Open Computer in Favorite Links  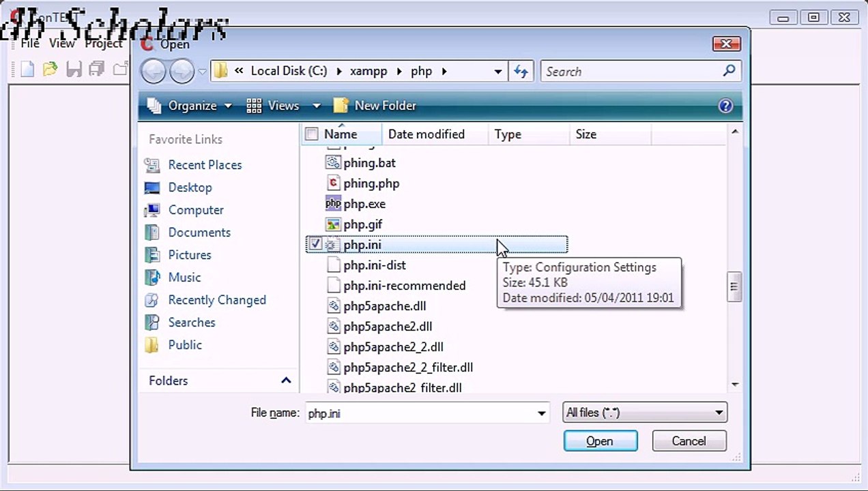click(x=196, y=210)
